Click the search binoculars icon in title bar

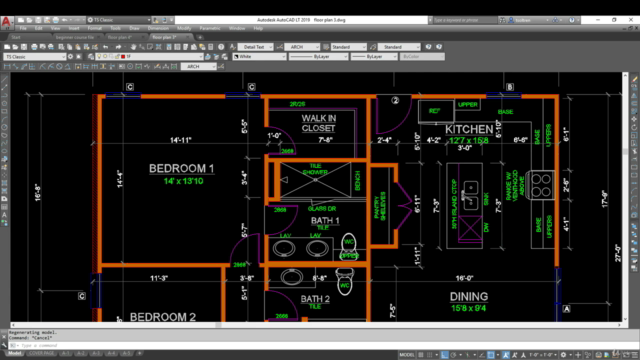click(x=502, y=20)
